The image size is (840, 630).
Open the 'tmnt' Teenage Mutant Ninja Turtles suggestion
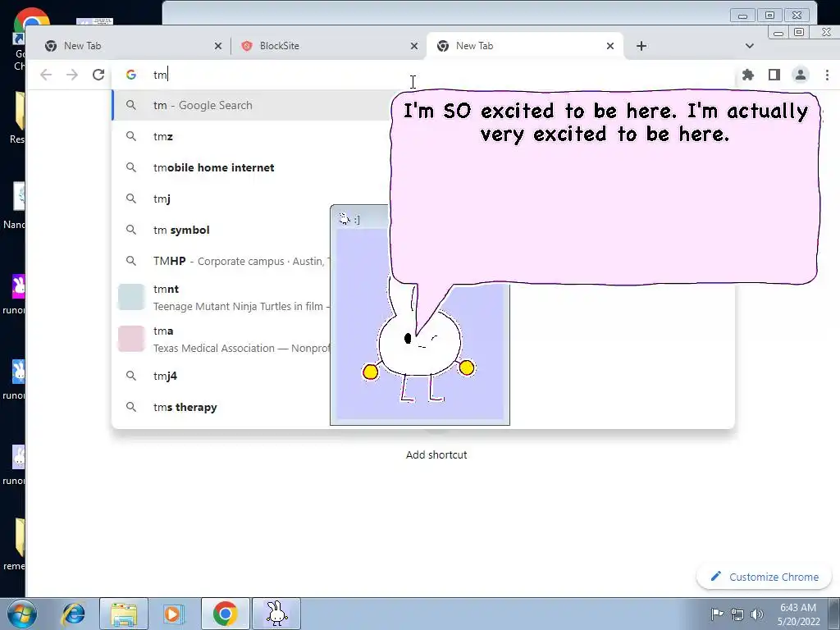coord(221,297)
